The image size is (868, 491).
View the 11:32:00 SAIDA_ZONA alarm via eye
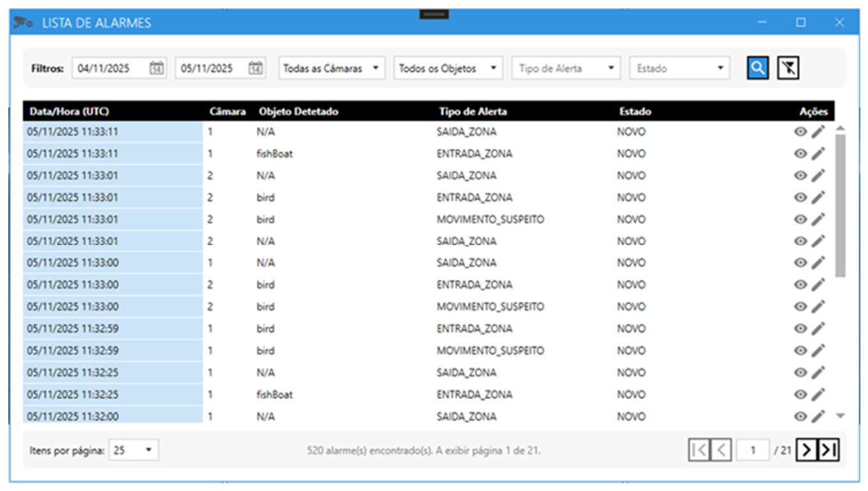coord(800,416)
